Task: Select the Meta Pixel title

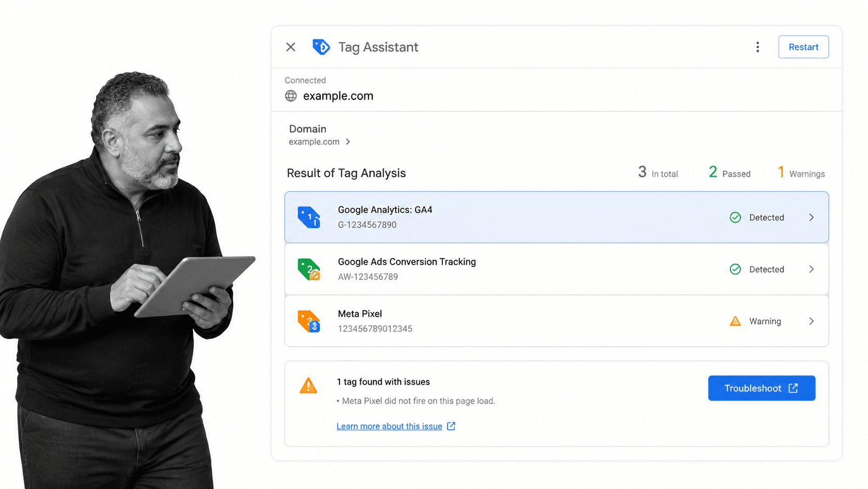Action: (360, 314)
